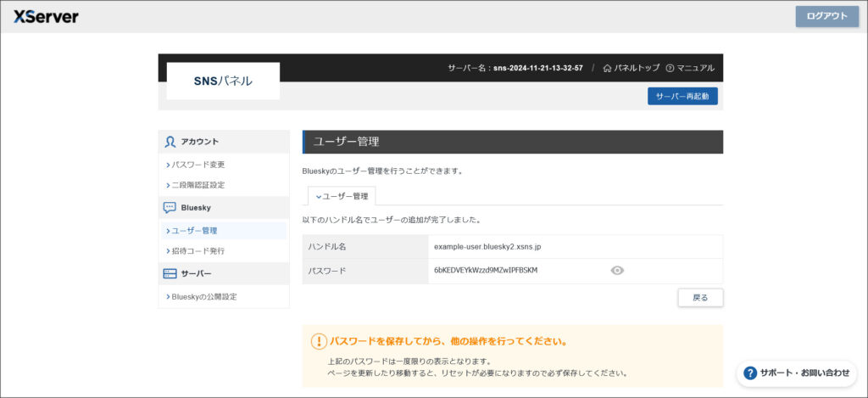Open パスワード変更 in the sidebar
This screenshot has width=868, height=398.
[x=198, y=165]
